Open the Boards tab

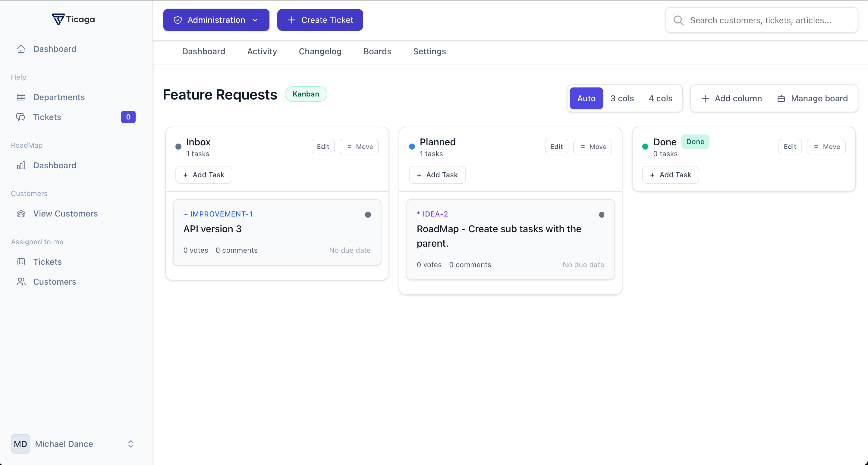pos(377,51)
